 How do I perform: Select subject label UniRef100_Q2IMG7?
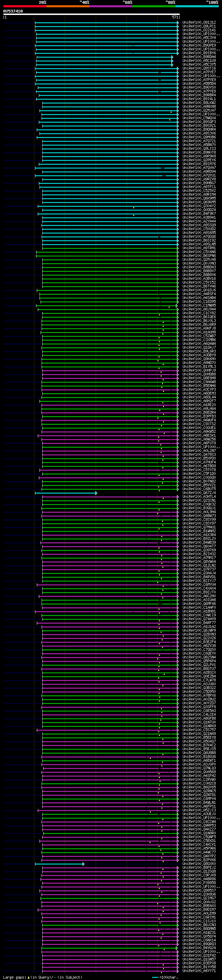tap(199, 898)
